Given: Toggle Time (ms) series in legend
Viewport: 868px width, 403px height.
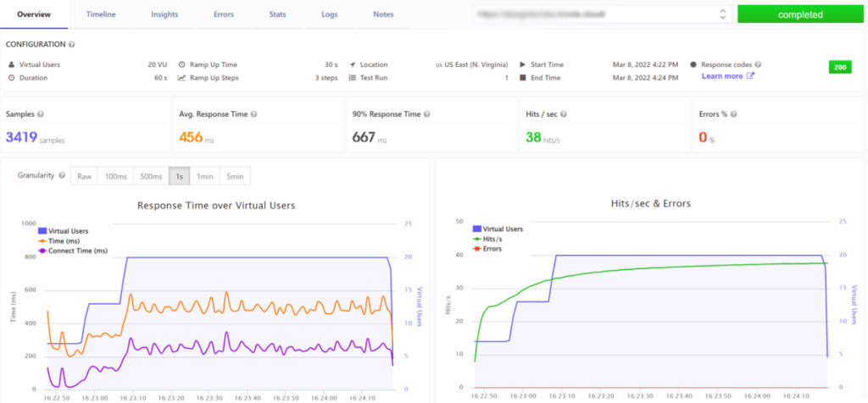Looking at the screenshot, I should 58,241.
